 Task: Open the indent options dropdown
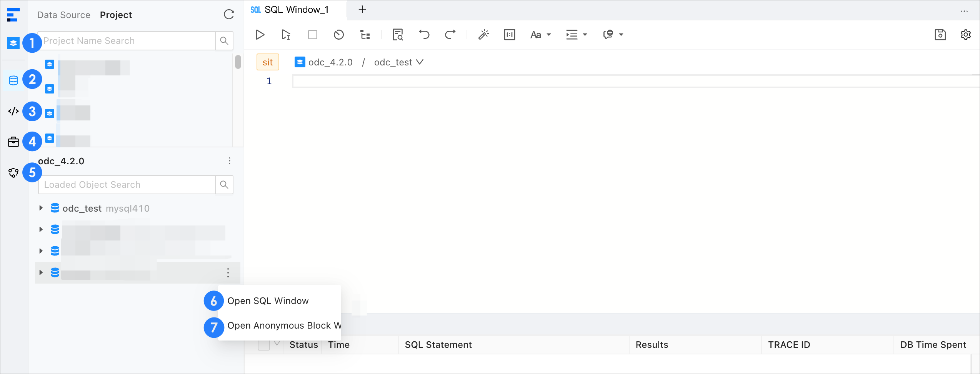click(576, 35)
